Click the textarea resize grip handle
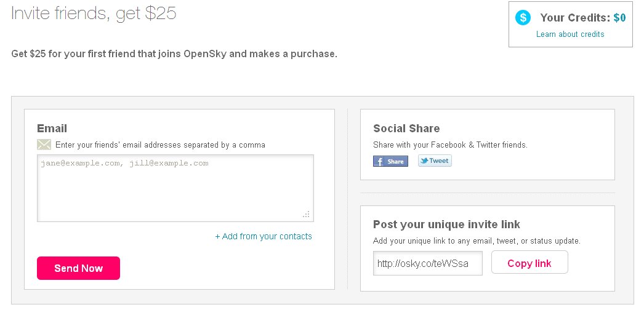 click(x=307, y=214)
